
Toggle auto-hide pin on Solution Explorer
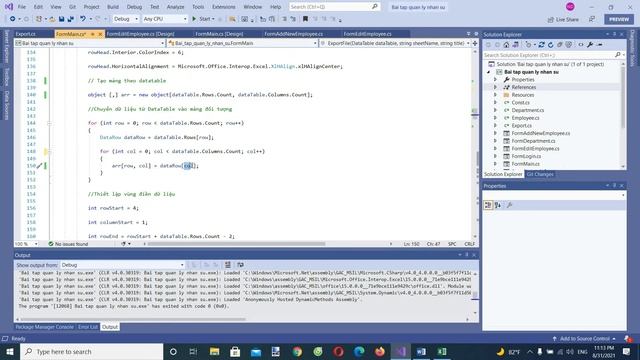614,35
